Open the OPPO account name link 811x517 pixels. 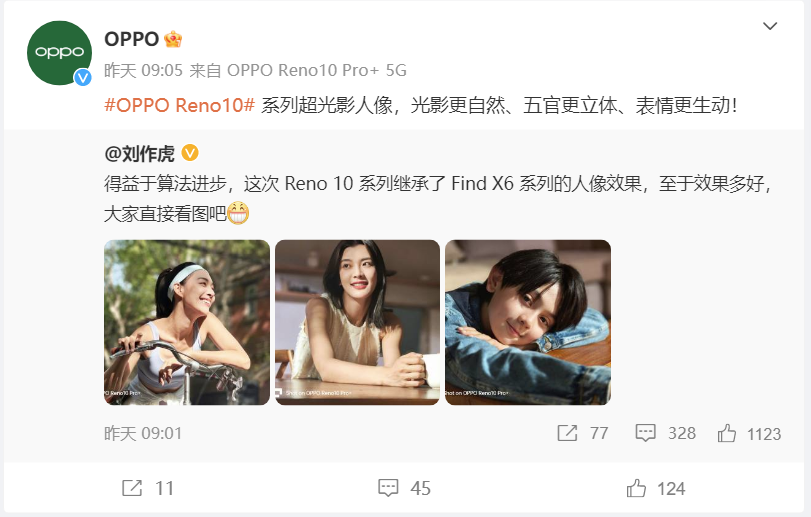[131, 39]
